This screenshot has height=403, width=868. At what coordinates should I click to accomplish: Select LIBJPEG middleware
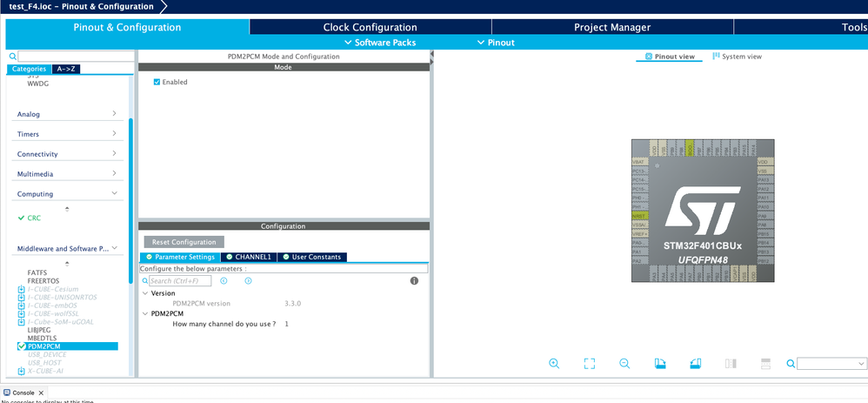pyautogui.click(x=39, y=330)
